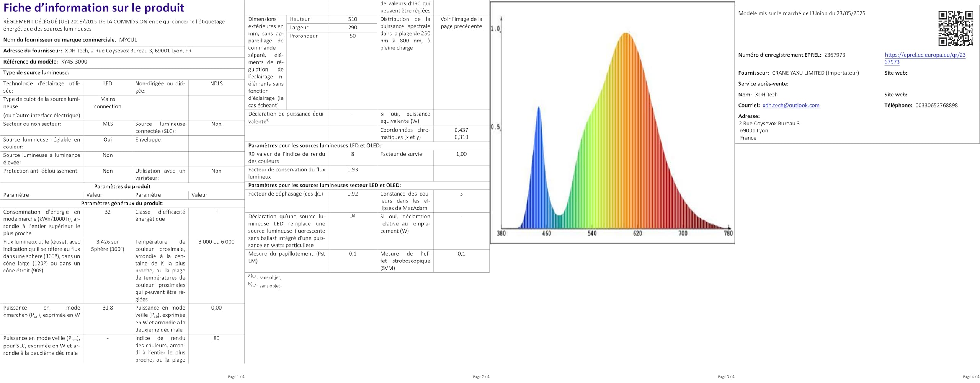Image resolution: width=980 pixels, height=383 pixels.
Task: Click the xdh.tech@outlook.com email link
Action: point(791,105)
